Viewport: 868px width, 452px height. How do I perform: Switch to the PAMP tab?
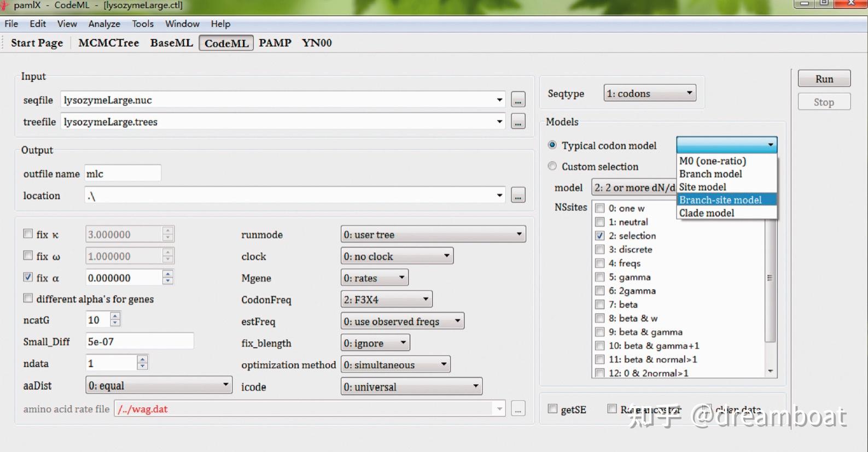click(x=275, y=43)
